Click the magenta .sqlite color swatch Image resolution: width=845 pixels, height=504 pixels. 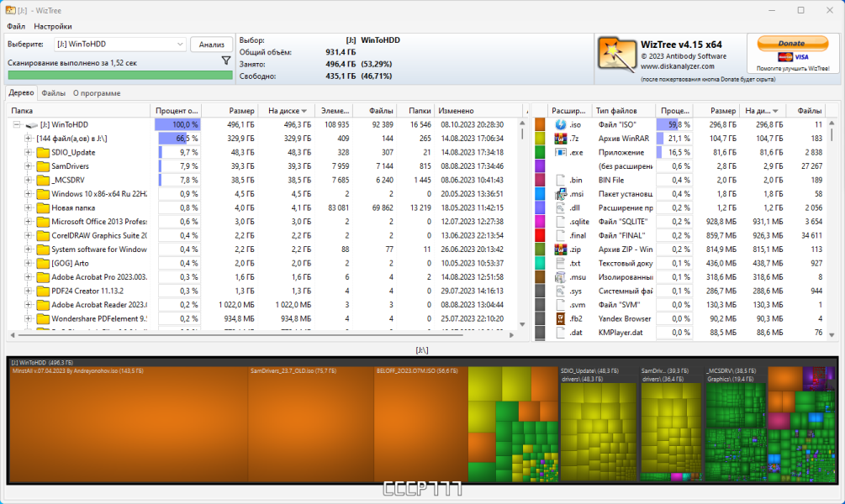pyautogui.click(x=540, y=221)
